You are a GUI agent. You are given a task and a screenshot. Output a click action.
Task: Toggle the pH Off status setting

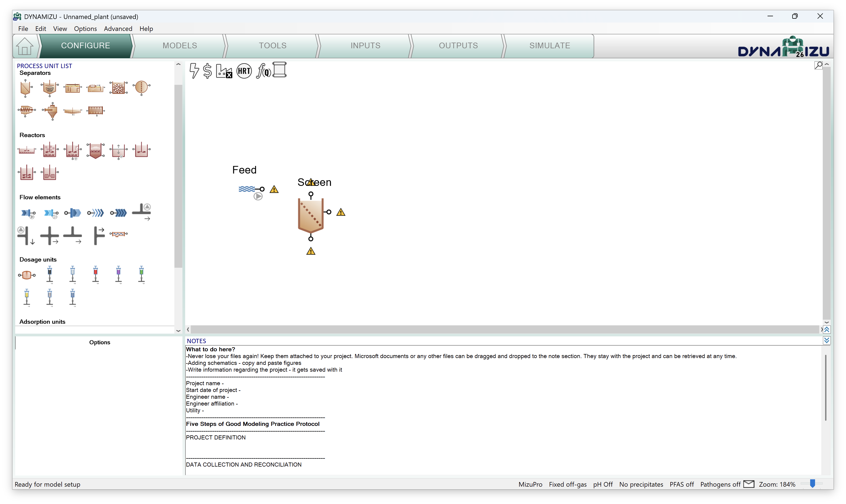point(603,484)
